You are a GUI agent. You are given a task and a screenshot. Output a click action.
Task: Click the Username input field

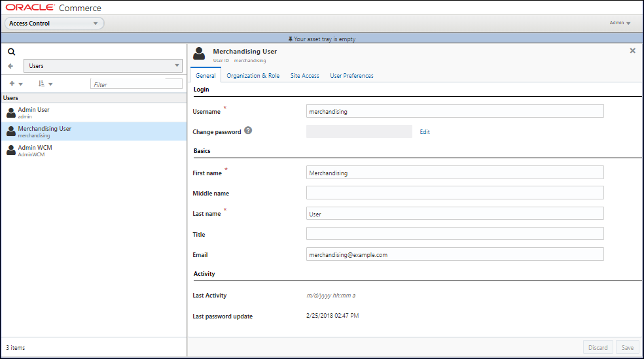coord(455,111)
